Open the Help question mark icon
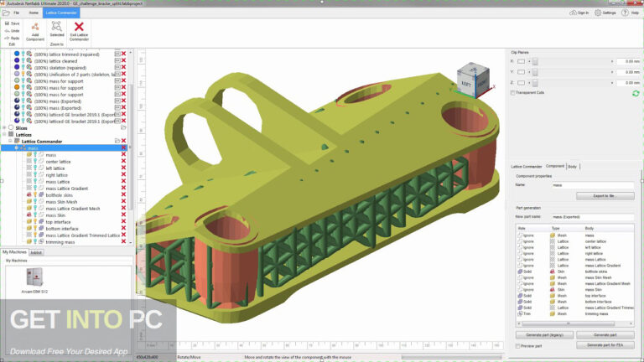 [625, 13]
